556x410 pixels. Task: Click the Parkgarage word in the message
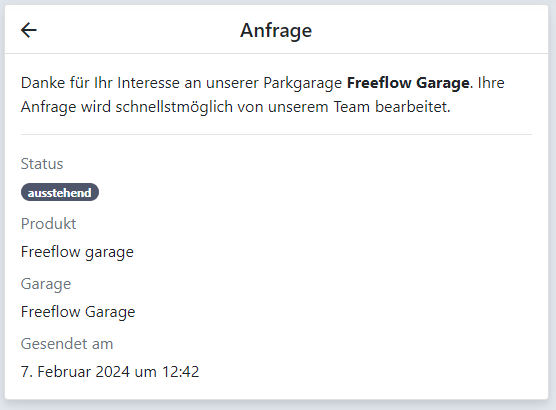[302, 83]
